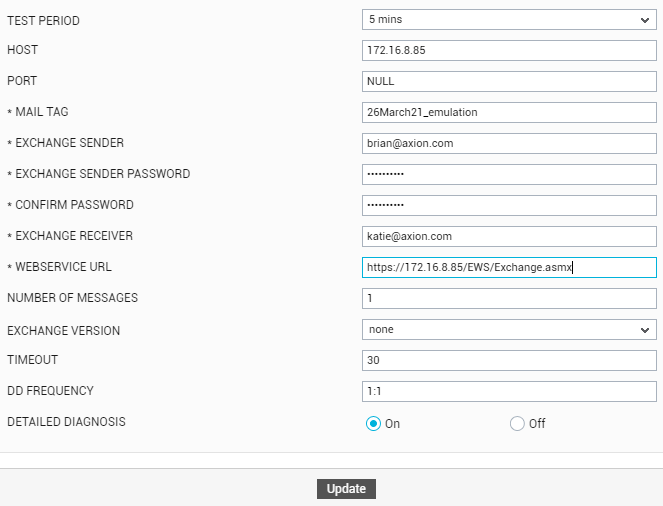Image resolution: width=663 pixels, height=506 pixels.
Task: Click the HOST label
Action: 22,50
